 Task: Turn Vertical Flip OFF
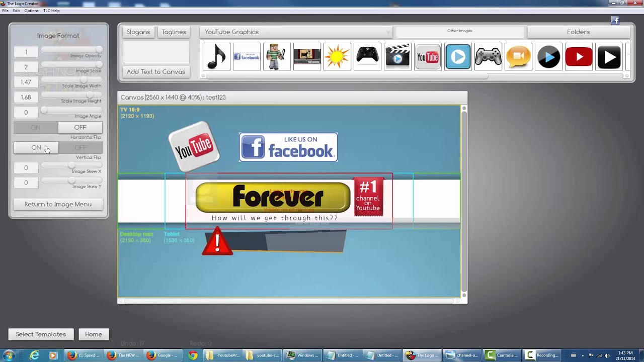(x=80, y=147)
